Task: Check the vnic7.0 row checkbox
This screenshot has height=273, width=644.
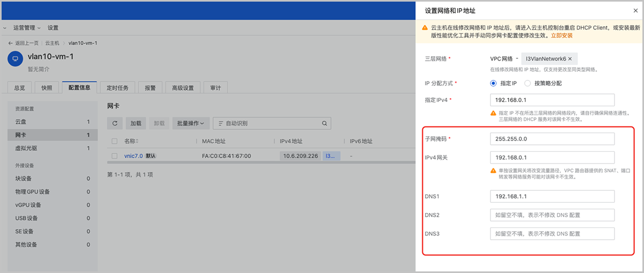Action: point(115,156)
